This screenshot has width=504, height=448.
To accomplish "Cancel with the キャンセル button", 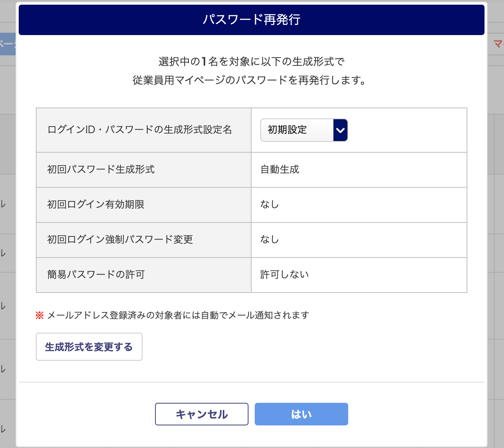I will [202, 414].
